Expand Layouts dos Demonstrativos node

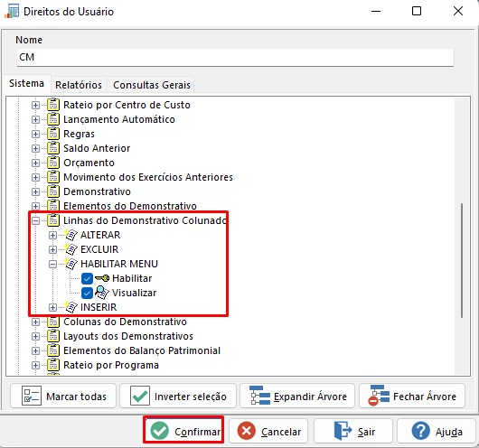[36, 337]
